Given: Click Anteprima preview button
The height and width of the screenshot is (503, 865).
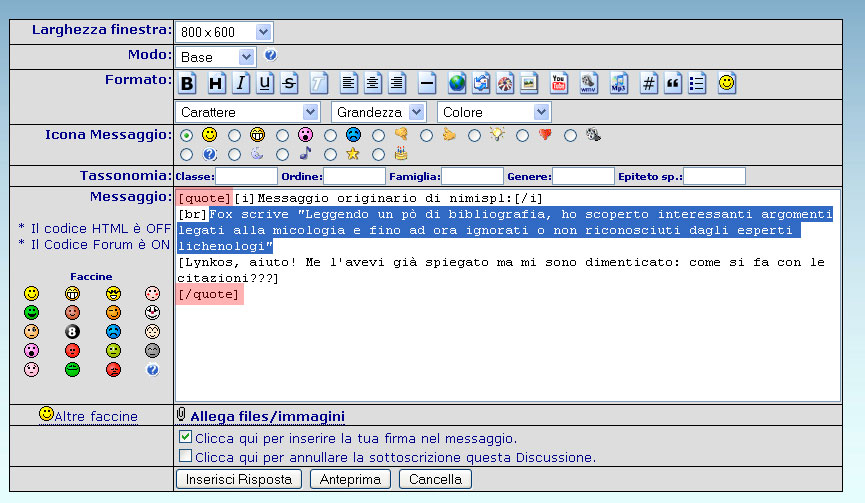Looking at the screenshot, I should 350,479.
